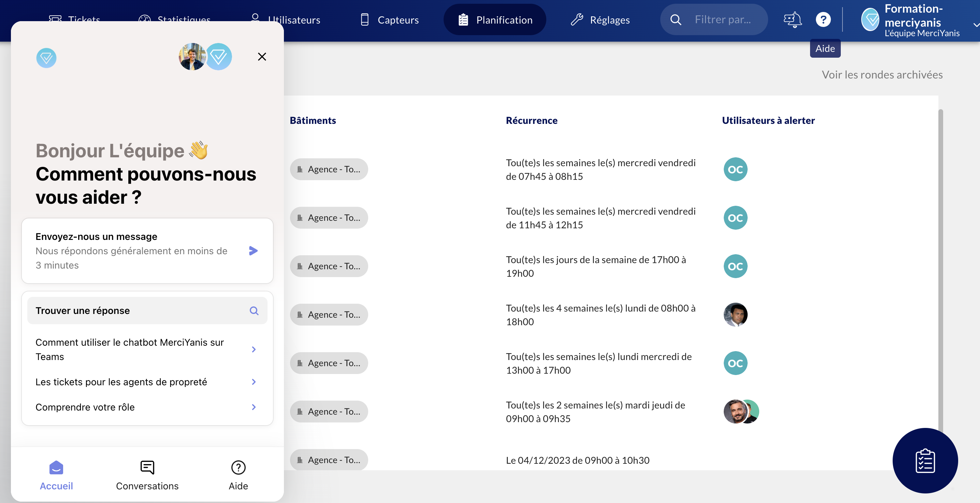Image resolution: width=980 pixels, height=503 pixels.
Task: Open the notifications megaphone bell icon
Action: click(792, 19)
